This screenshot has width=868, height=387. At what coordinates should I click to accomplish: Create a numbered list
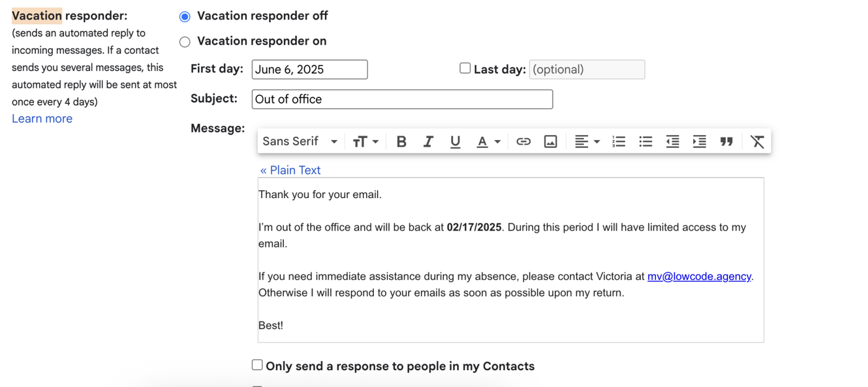(619, 142)
